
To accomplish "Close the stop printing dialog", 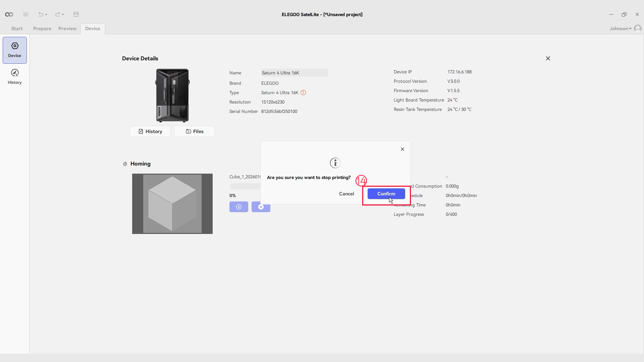I will [402, 149].
